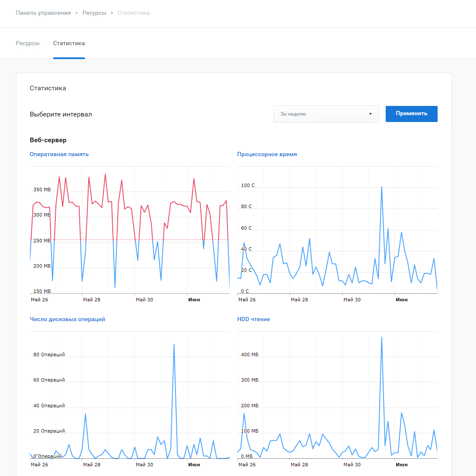This screenshot has height=476, width=476.
Task: Click the 'Май 30' label under the disk operations chart
Action: tap(144, 465)
